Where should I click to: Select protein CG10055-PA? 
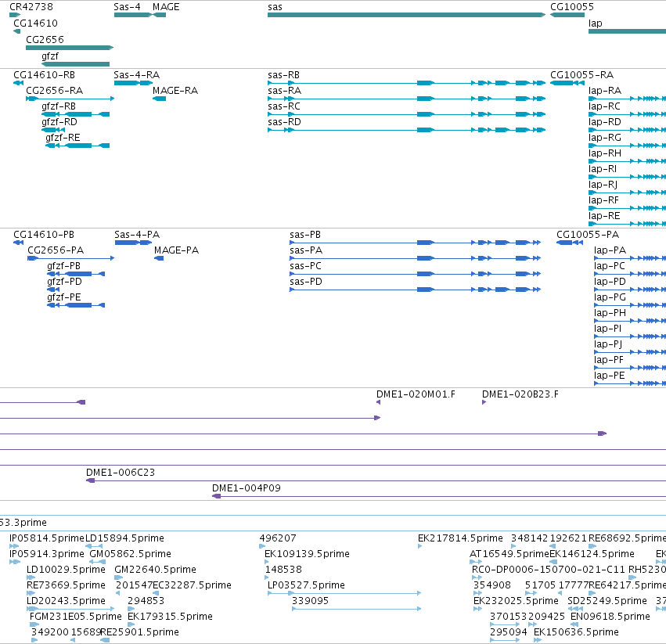[x=570, y=243]
